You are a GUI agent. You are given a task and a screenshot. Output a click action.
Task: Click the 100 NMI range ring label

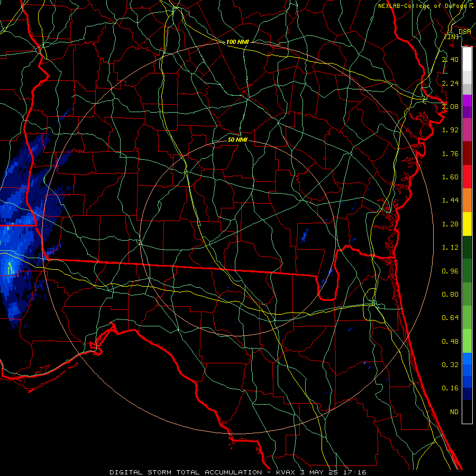[x=237, y=42]
